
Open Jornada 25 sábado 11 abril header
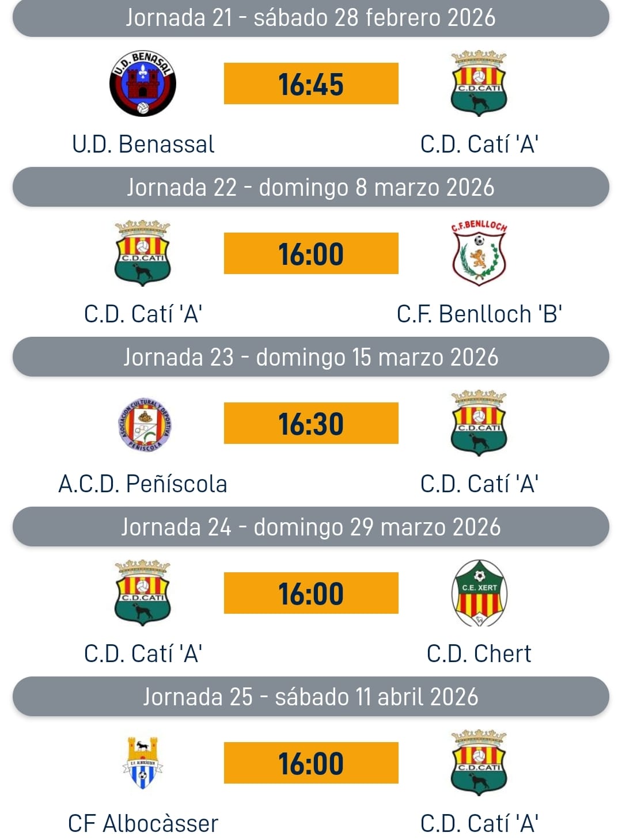pyautogui.click(x=311, y=697)
